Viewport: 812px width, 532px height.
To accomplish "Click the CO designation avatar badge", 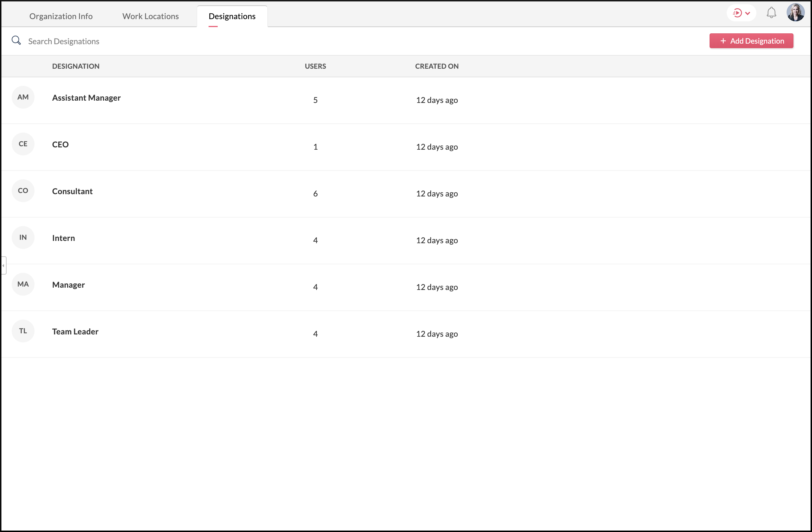I will click(x=23, y=191).
